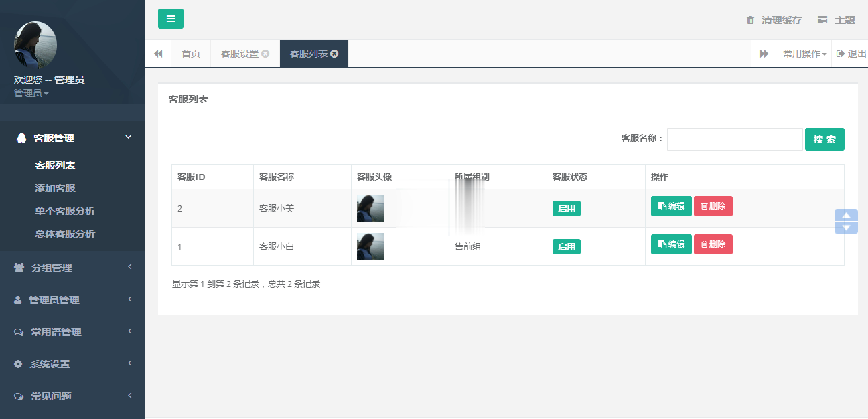
Task: Open 添加客服 in the sidebar
Action: (x=55, y=188)
